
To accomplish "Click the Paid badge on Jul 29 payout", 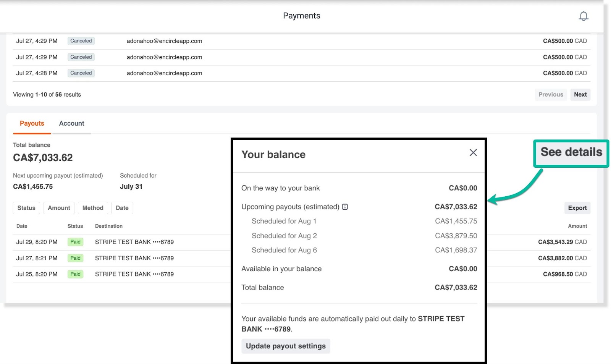I will (75, 242).
